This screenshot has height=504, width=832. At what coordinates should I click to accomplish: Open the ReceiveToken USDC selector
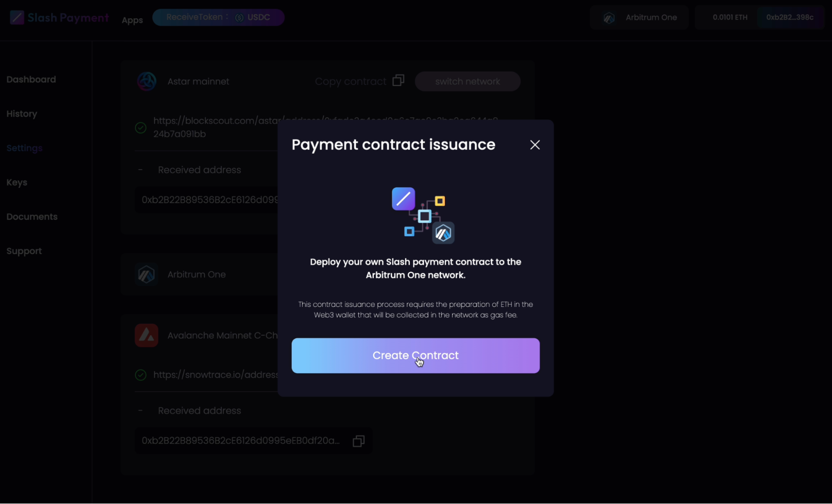coord(218,17)
